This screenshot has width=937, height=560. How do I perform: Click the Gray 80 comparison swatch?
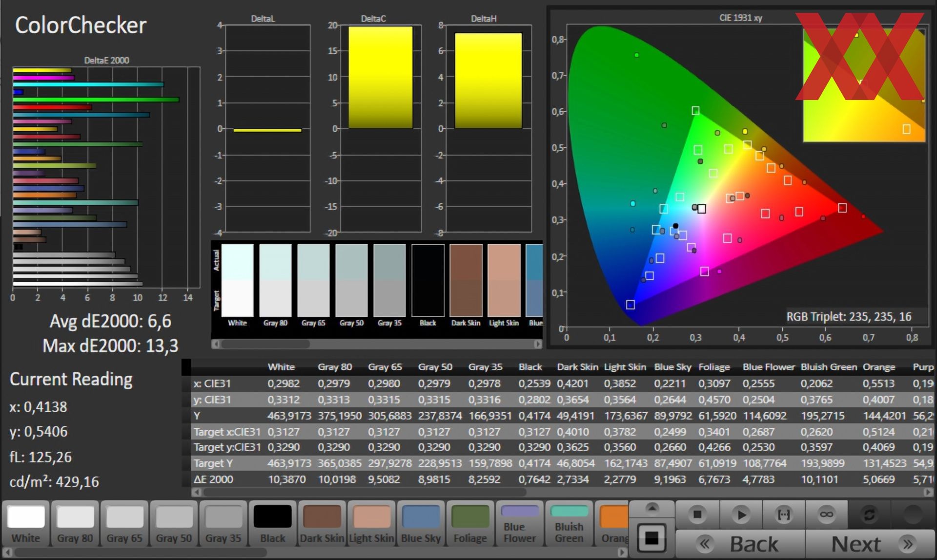coord(275,280)
